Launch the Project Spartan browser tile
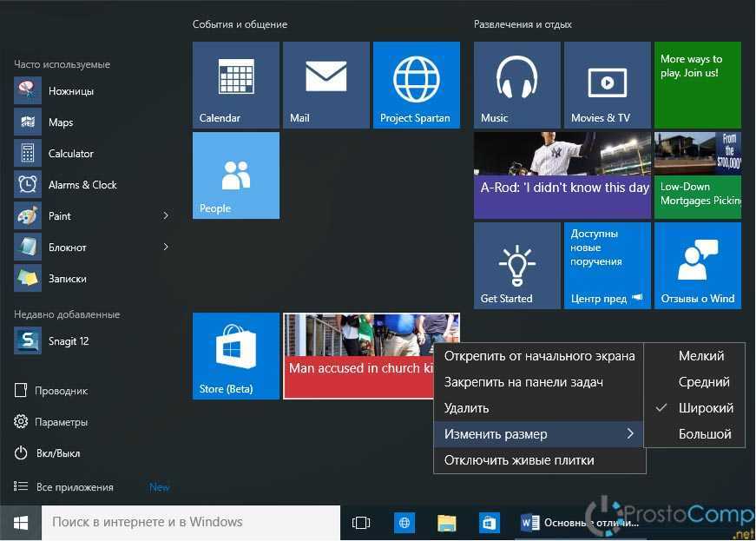 coord(416,84)
